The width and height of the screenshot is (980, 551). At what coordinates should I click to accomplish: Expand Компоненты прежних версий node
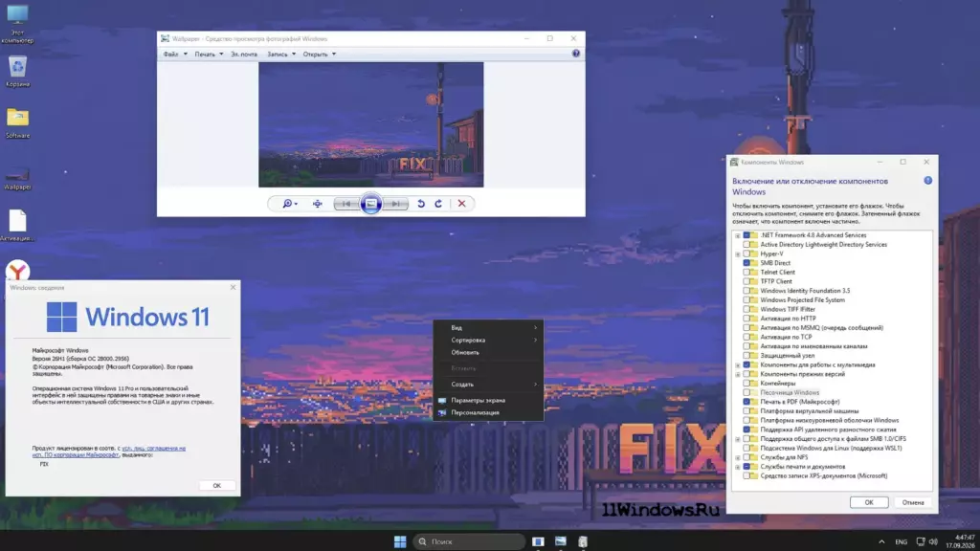[738, 374]
